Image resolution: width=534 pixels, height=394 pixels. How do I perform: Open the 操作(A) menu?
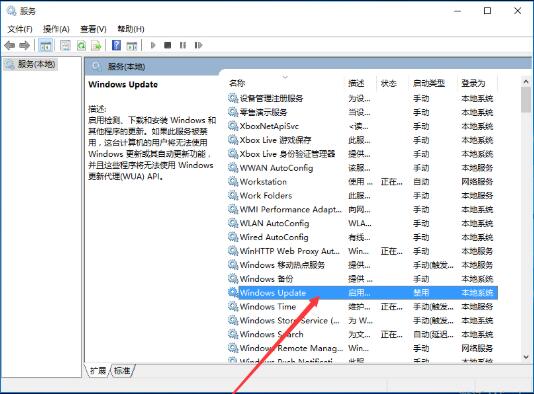click(56, 29)
